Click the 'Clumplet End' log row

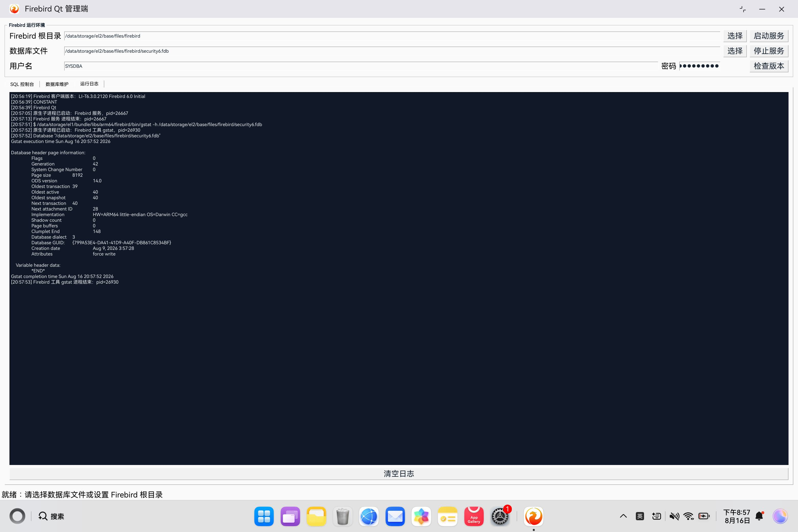click(x=66, y=231)
